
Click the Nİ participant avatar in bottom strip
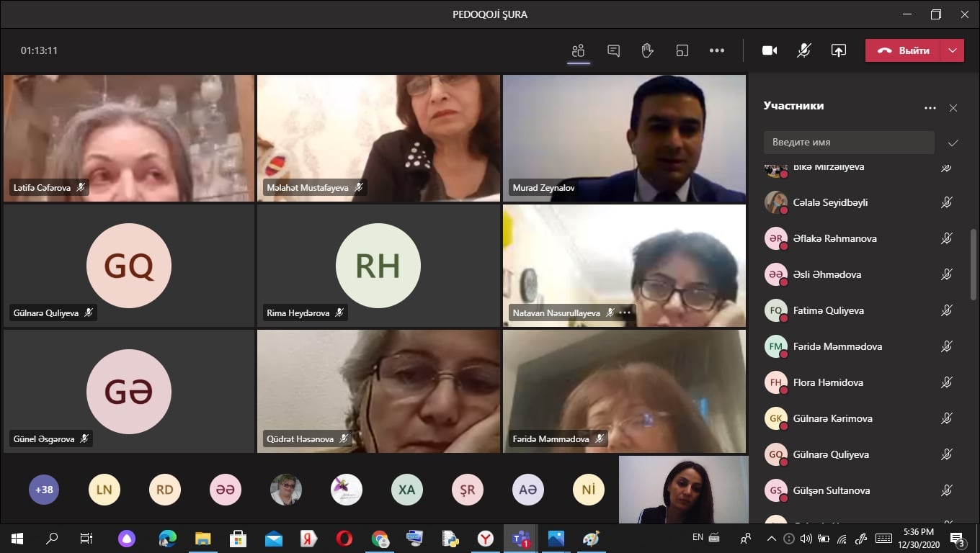589,490
